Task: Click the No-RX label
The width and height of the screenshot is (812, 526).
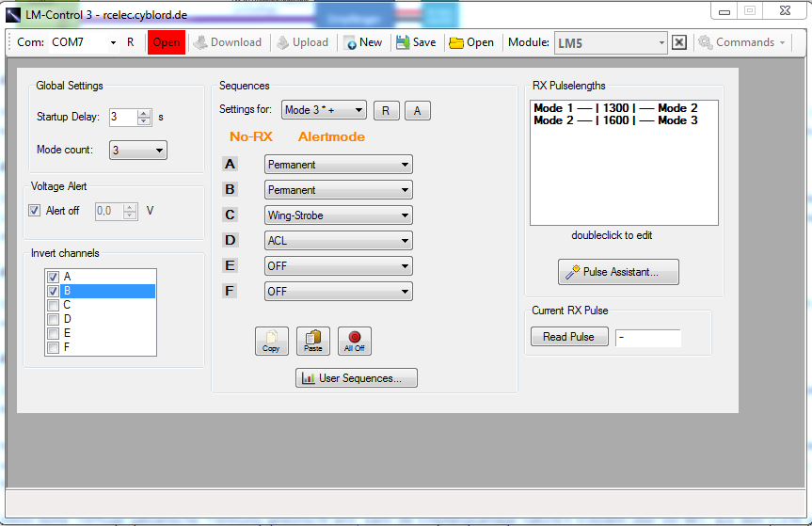Action: point(251,136)
